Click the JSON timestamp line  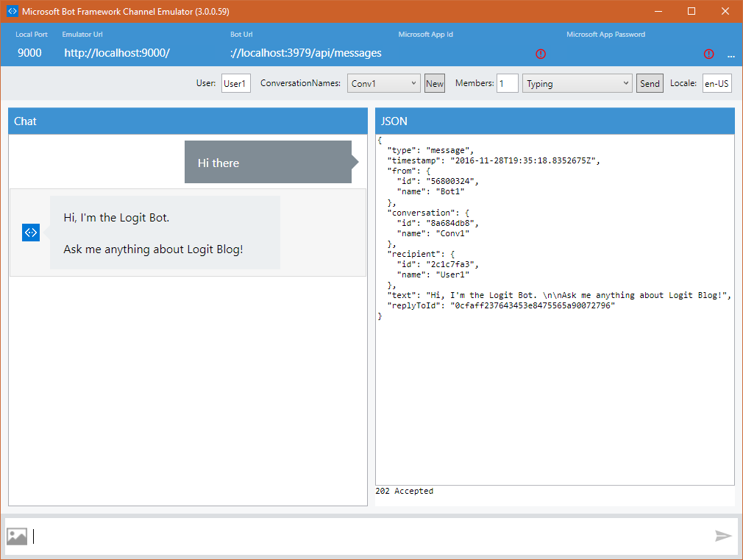[x=494, y=160]
